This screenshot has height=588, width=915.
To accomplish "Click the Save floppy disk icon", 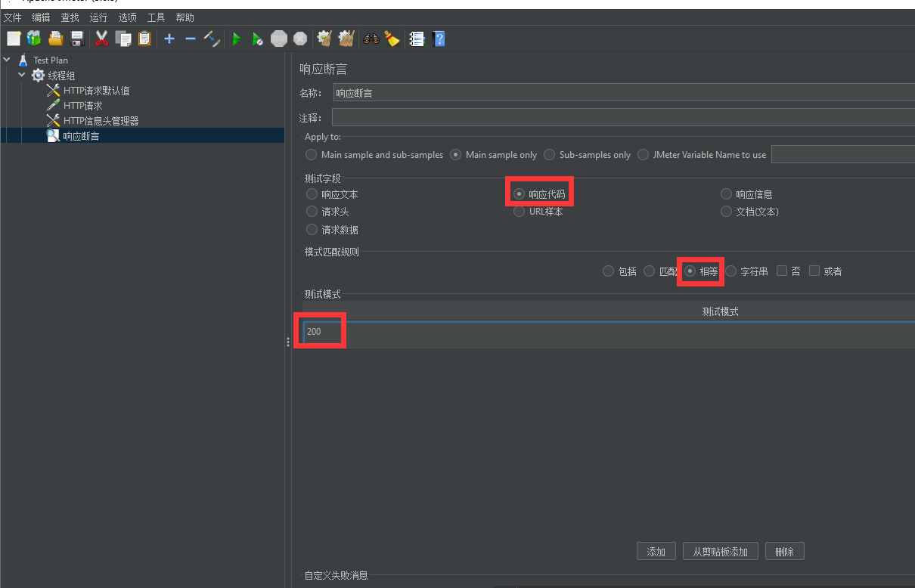I will pyautogui.click(x=77, y=39).
